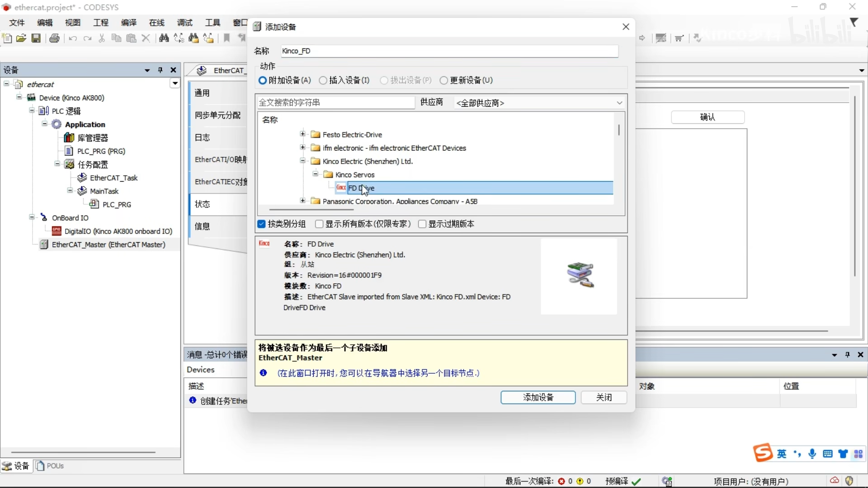The width and height of the screenshot is (868, 488).
Task: Close the 添加设备 dialog with X
Action: pos(626,27)
